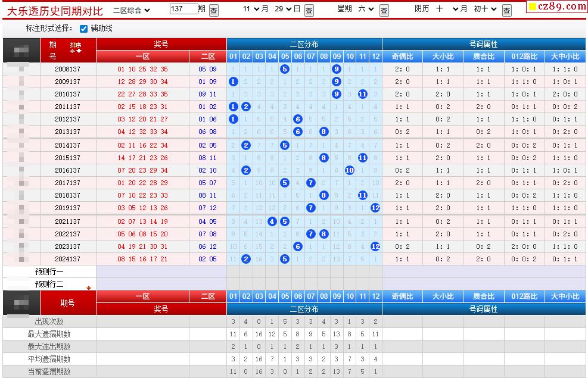The height and width of the screenshot is (378, 588).
Task: Click the 奇偶比 column header at top
Action: pos(403,57)
